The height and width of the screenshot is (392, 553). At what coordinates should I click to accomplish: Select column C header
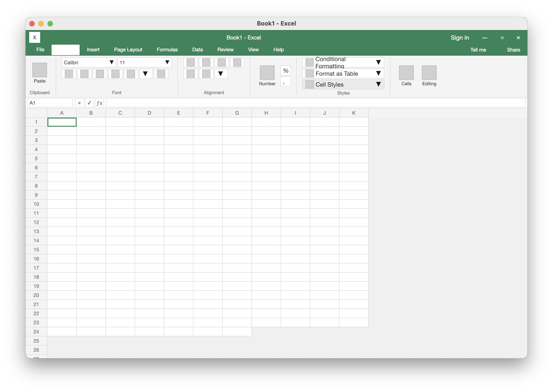pos(120,113)
